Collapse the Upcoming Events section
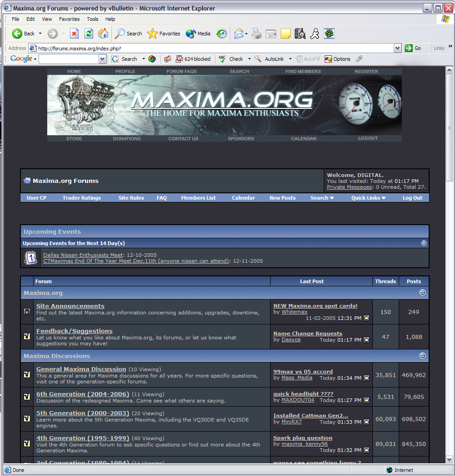Image resolution: width=455 pixels, height=476 pixels. click(424, 243)
